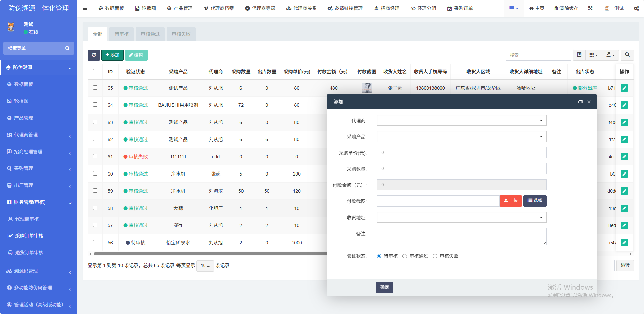Expand the 代理商管理 sidebar menu
This screenshot has height=314, width=644.
pyautogui.click(x=39, y=135)
